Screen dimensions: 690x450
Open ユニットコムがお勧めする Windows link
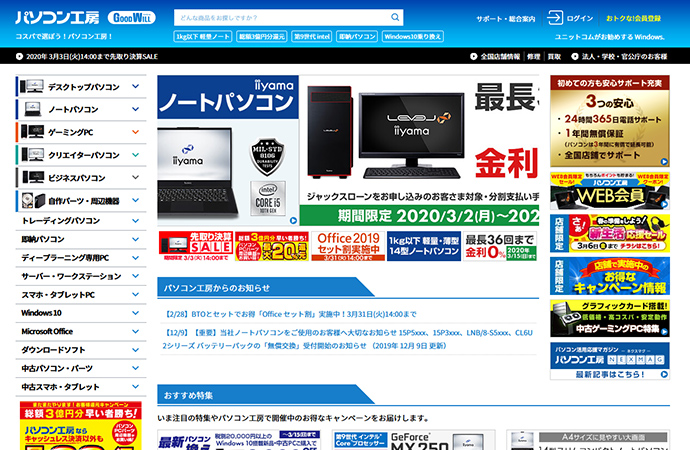pos(609,37)
